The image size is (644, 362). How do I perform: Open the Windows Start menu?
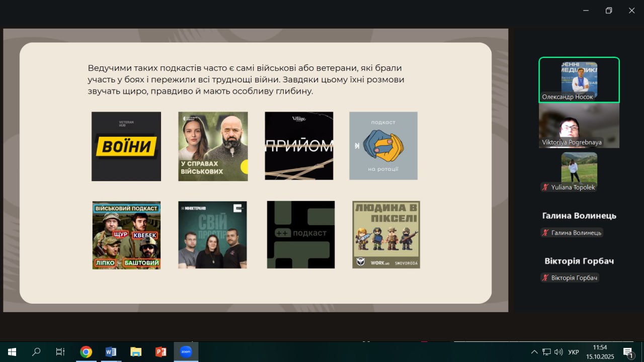12,352
